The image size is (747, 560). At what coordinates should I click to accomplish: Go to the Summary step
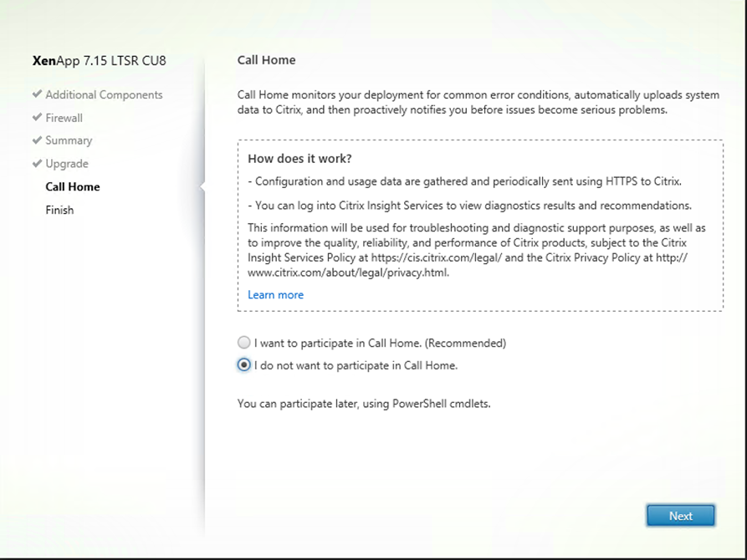pos(69,140)
